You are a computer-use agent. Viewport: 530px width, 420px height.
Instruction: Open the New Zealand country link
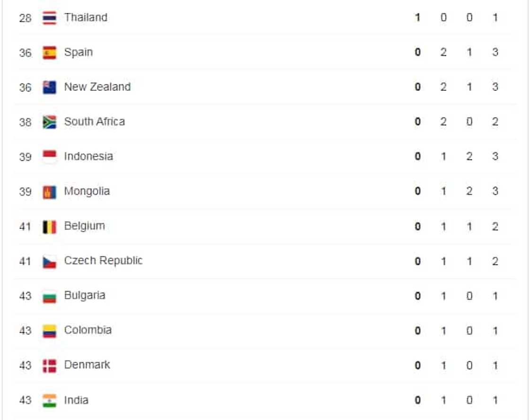point(97,87)
